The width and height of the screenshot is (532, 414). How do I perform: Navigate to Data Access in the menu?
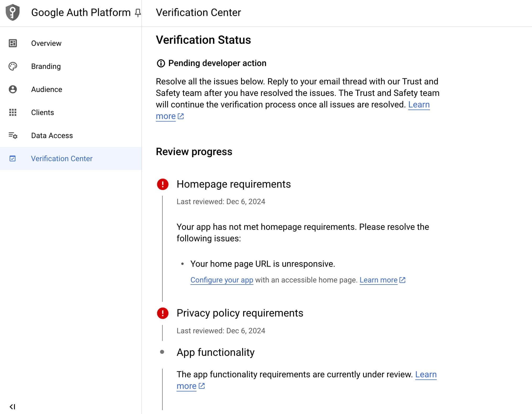click(x=52, y=135)
